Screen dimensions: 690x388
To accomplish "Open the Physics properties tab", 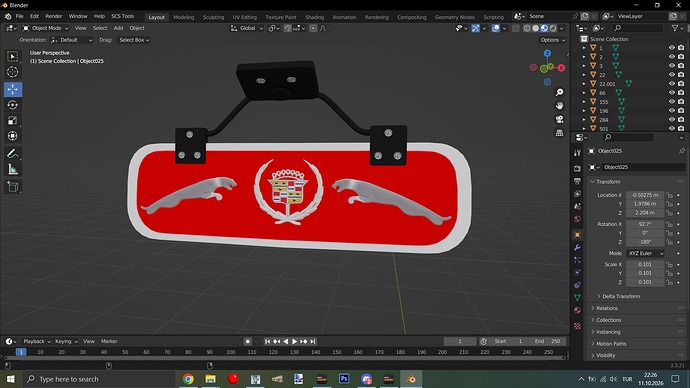I will point(577,273).
